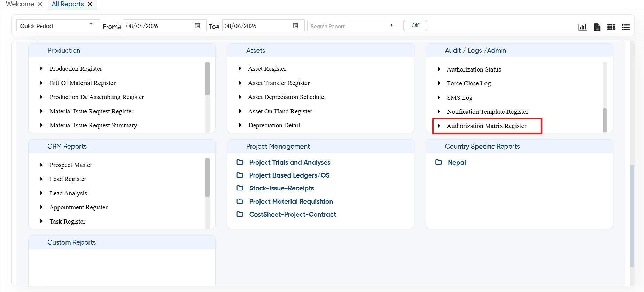Expand the Search Report arrow
This screenshot has width=644, height=292.
click(x=391, y=25)
